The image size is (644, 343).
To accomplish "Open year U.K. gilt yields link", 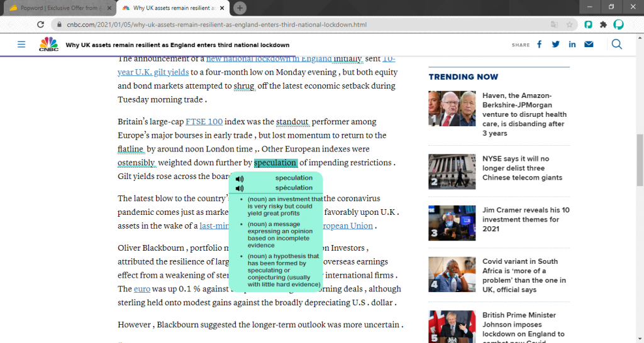I will [x=153, y=72].
